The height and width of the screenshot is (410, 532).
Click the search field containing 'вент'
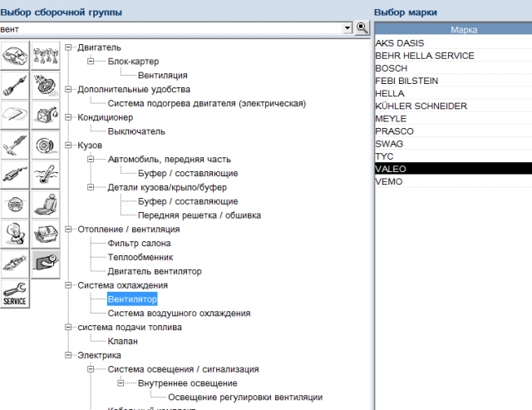(x=171, y=29)
